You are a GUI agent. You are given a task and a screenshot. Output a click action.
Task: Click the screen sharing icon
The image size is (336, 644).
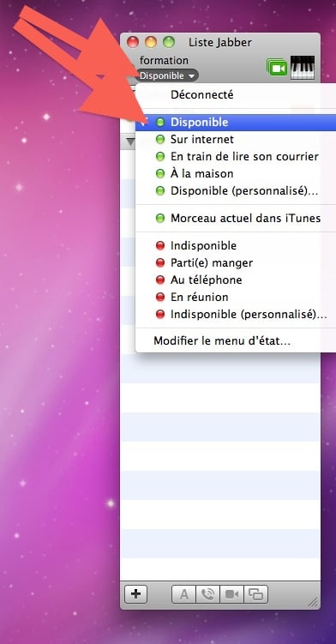click(x=256, y=594)
